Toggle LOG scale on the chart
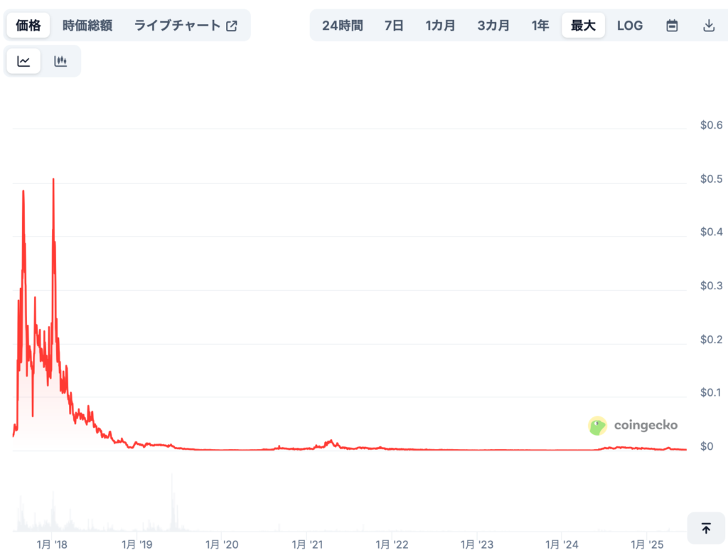 [630, 26]
